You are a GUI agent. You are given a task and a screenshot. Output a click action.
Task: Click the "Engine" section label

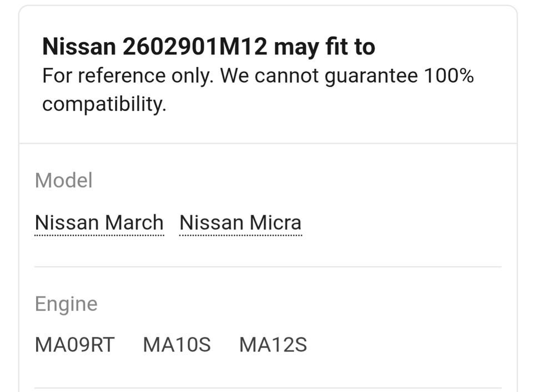(x=66, y=304)
